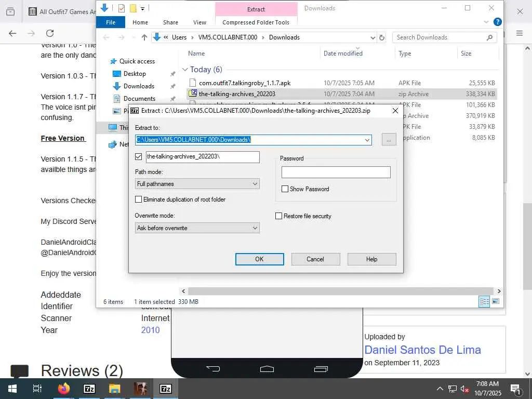
Task: Click the browser back arrow
Action: tap(12, 33)
